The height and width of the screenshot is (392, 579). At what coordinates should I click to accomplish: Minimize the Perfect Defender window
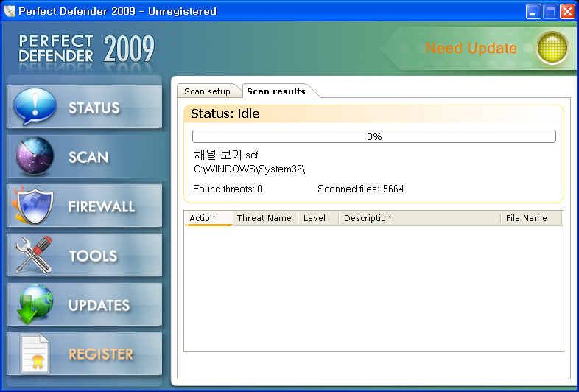click(x=533, y=12)
